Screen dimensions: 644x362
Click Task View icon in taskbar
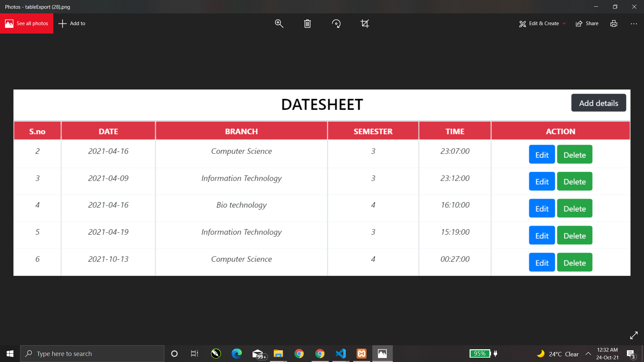(195, 354)
